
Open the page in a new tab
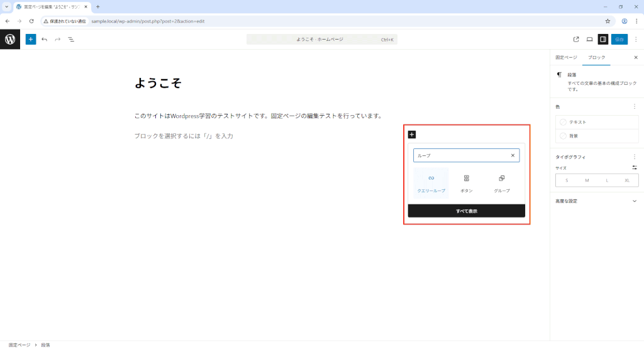click(576, 40)
